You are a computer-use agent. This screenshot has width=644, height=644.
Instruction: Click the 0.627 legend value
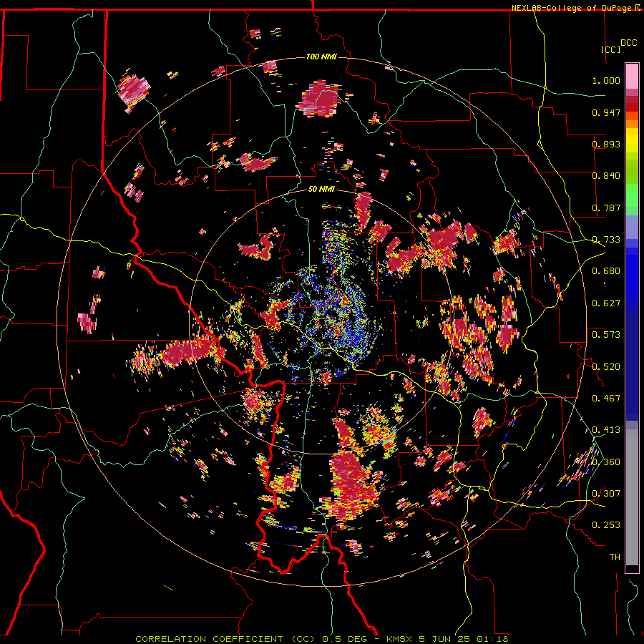pyautogui.click(x=606, y=303)
